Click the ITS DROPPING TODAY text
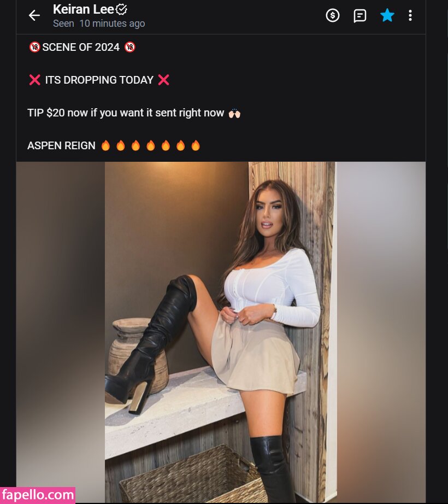448x504 pixels. tap(99, 80)
